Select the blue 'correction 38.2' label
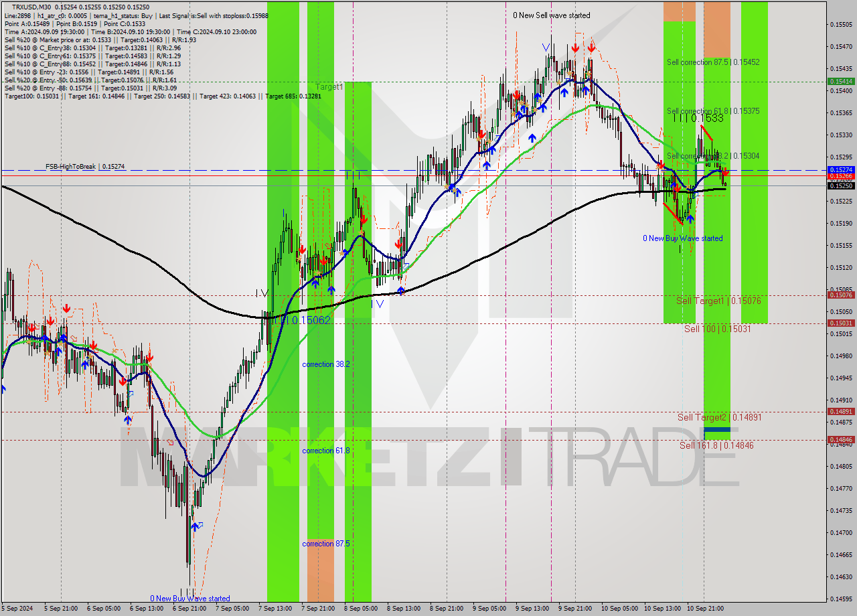The image size is (857, 616). click(325, 364)
